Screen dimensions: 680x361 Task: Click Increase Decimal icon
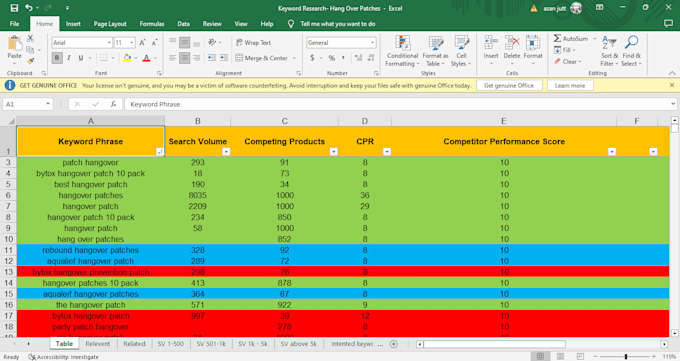point(358,58)
